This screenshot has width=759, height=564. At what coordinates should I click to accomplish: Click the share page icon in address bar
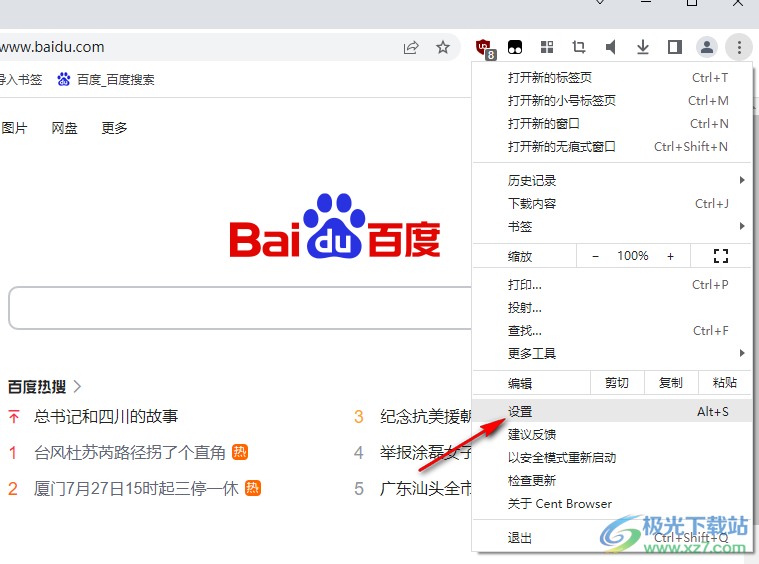[x=410, y=47]
